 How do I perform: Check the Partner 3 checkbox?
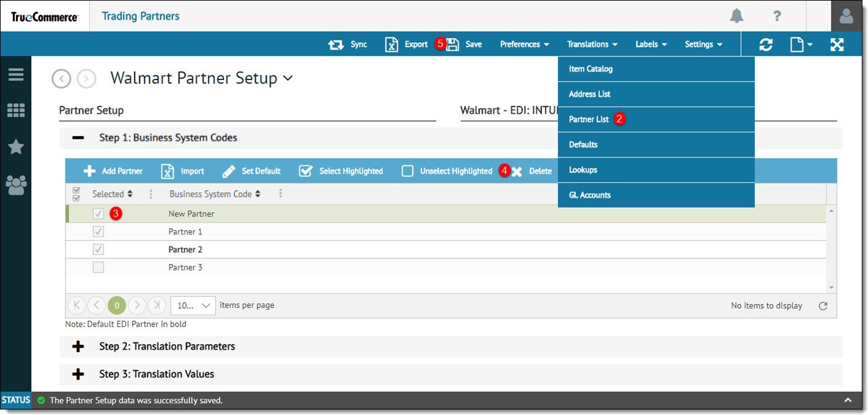(x=98, y=267)
